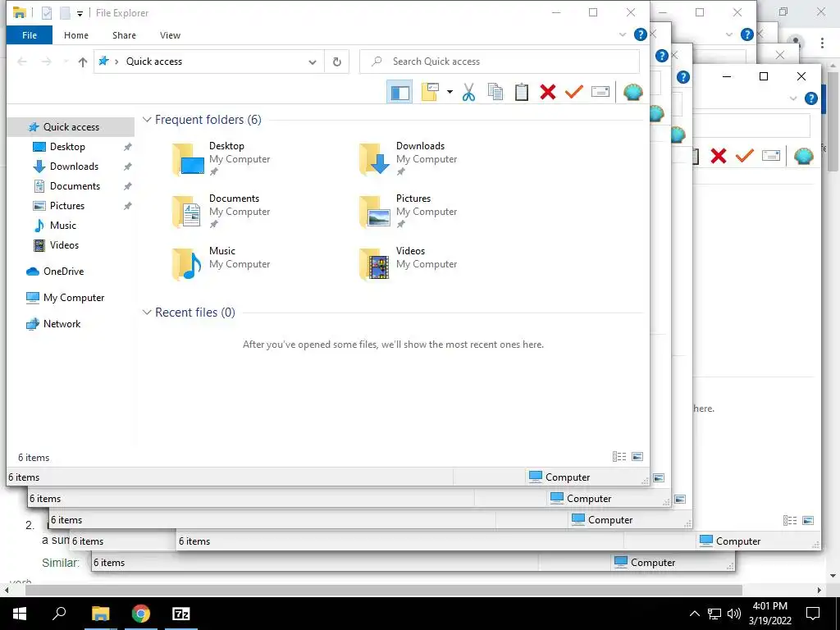Collapse the Frequent folders group
Screen dimensions: 840x630
coord(147,120)
